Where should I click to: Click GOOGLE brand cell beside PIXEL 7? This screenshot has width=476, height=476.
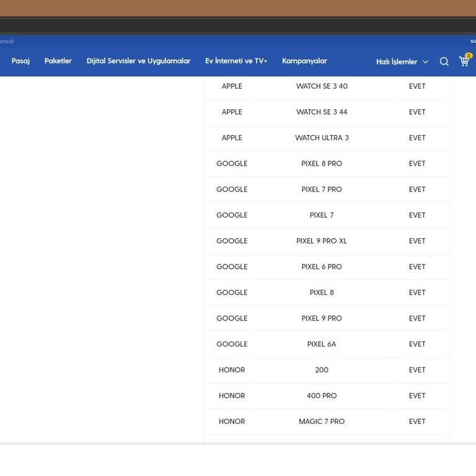tap(232, 215)
